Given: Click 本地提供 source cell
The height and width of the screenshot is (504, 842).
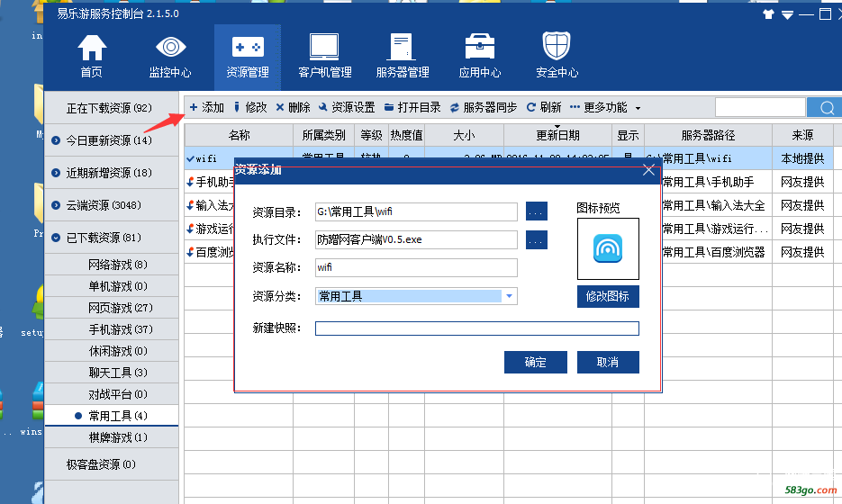Looking at the screenshot, I should (x=802, y=158).
